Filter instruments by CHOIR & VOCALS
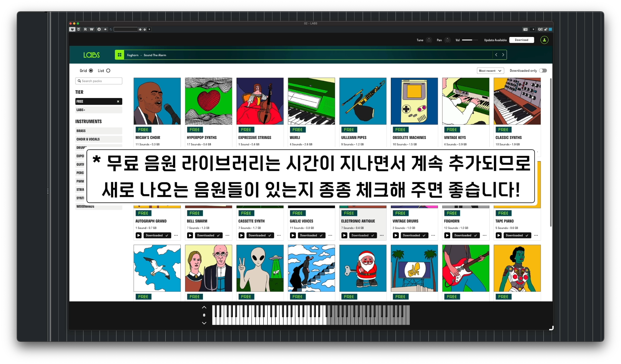This screenshot has height=364, width=621. coord(99,139)
